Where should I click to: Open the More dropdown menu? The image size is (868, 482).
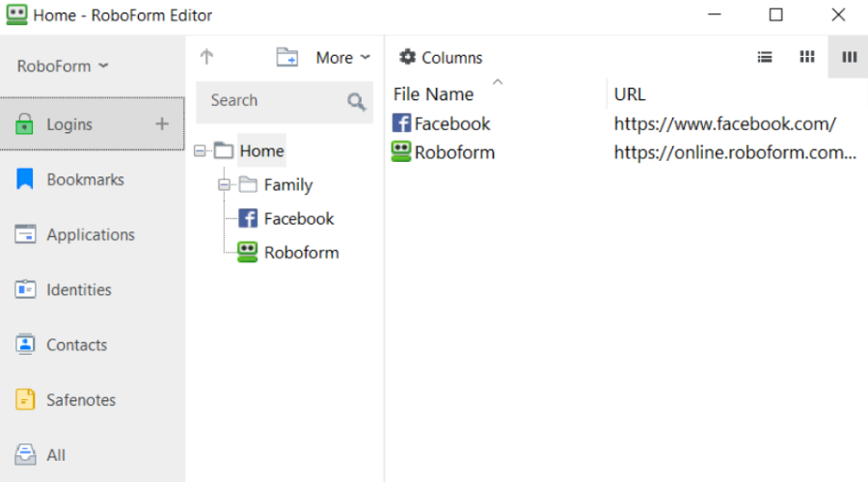(343, 58)
